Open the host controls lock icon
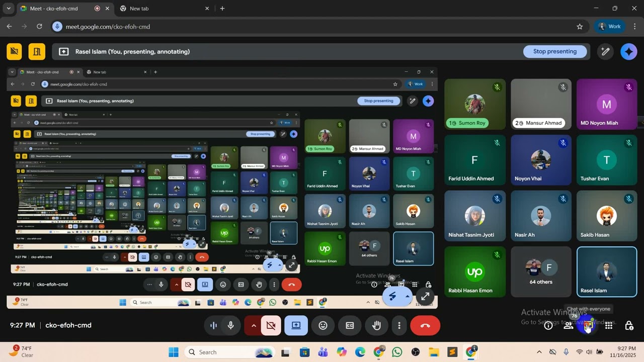Viewport: 644px width, 362px height. [x=629, y=325]
